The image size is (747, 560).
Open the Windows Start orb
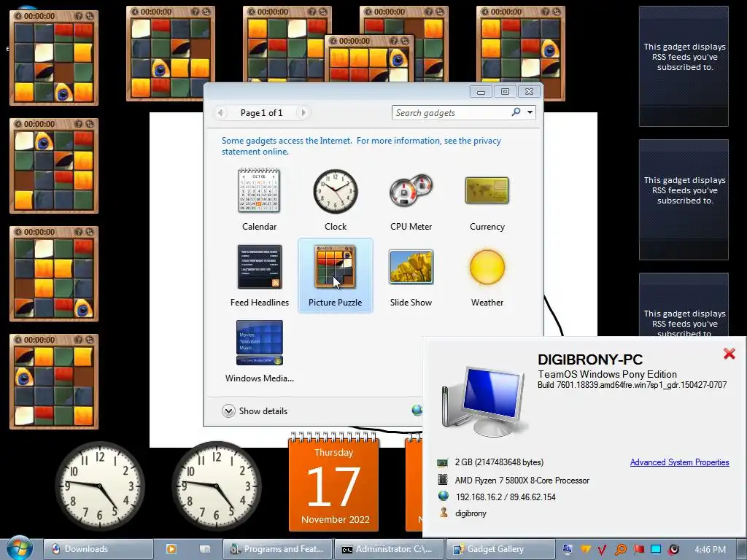click(x=19, y=548)
